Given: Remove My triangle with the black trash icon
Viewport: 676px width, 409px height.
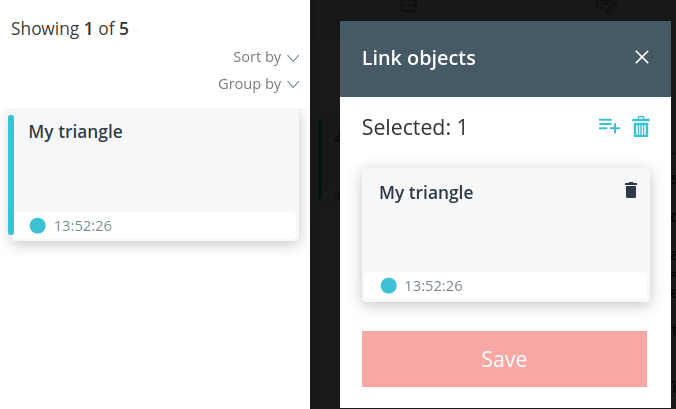Looking at the screenshot, I should 631,190.
